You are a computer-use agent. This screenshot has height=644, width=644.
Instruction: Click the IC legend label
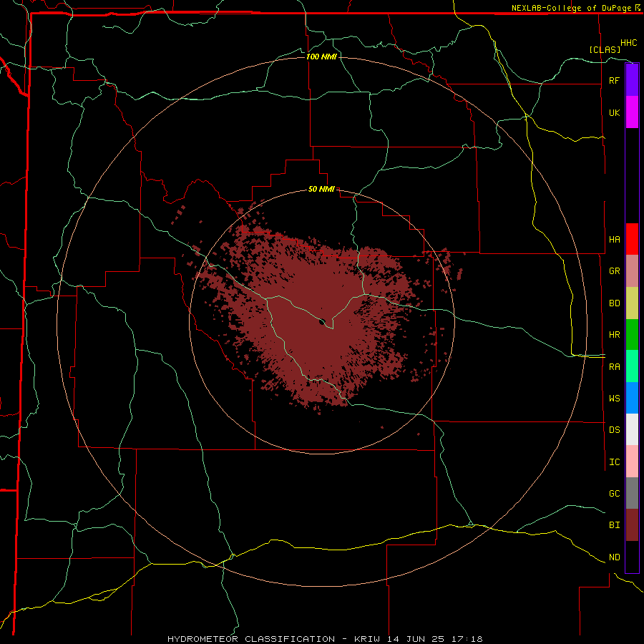click(614, 462)
